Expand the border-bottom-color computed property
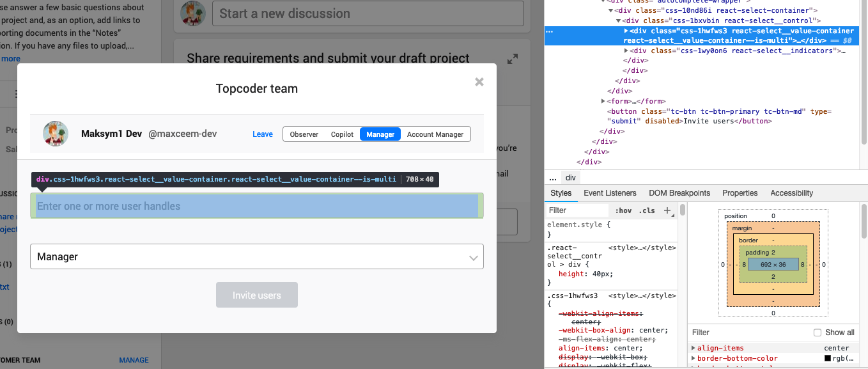 pyautogui.click(x=694, y=358)
